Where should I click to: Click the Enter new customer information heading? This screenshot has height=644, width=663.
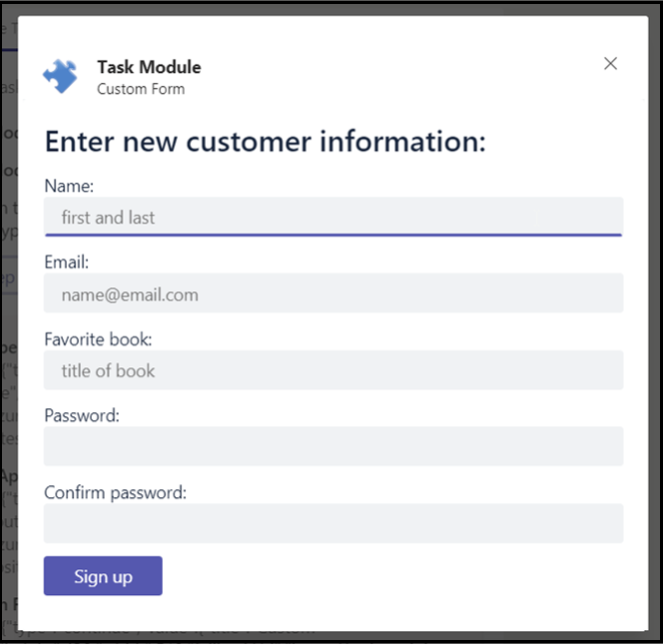point(266,141)
